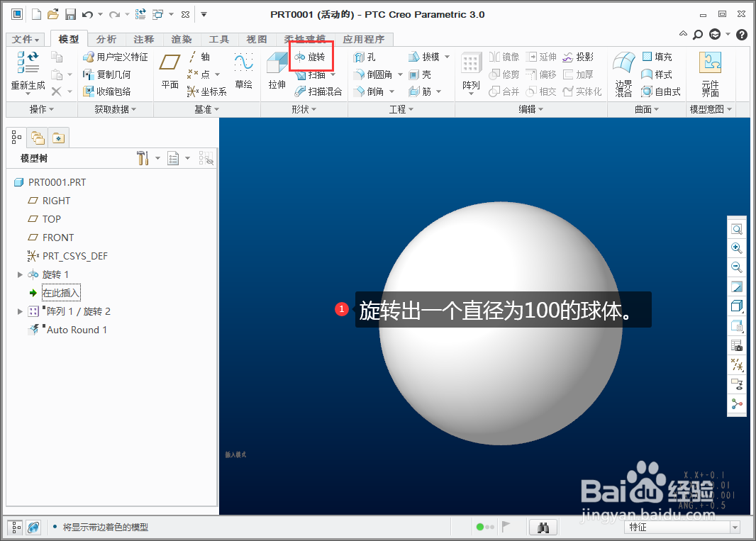Switch to the 视图 ribbon tab
756x541 pixels.
[x=257, y=40]
